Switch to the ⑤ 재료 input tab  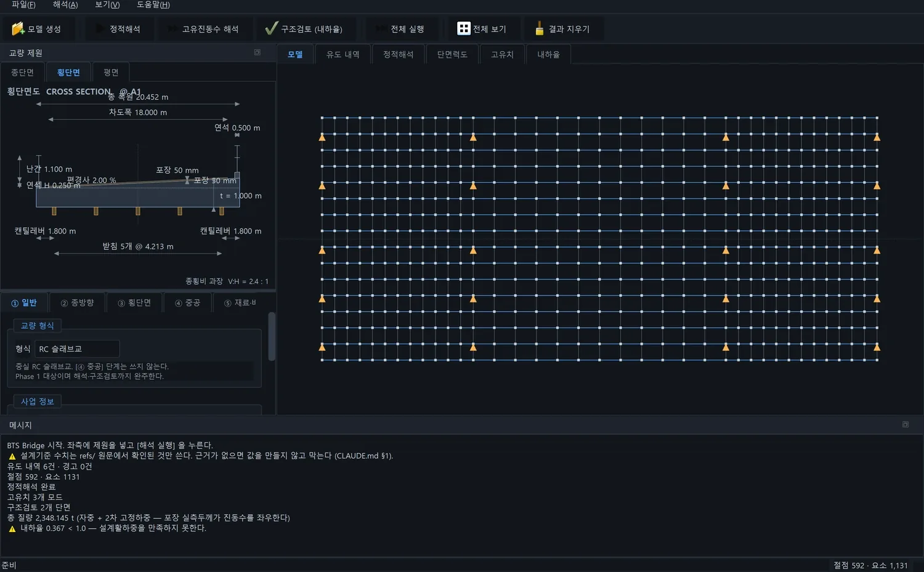point(240,302)
